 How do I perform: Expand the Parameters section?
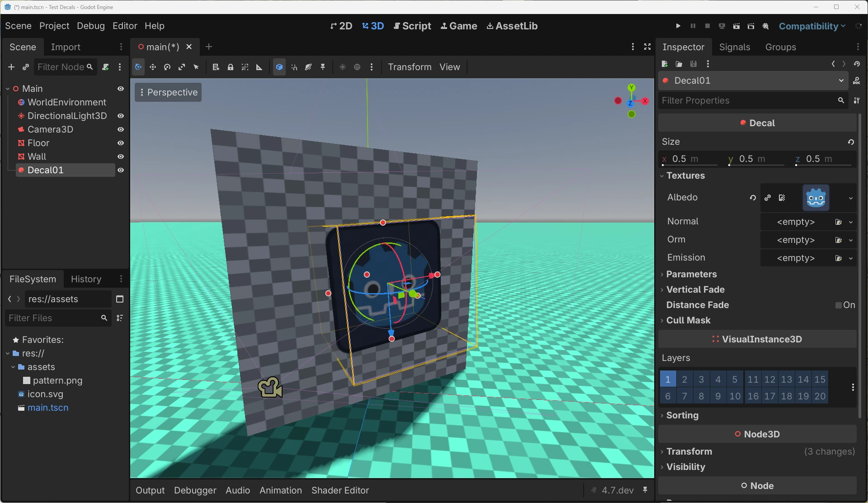tap(691, 274)
